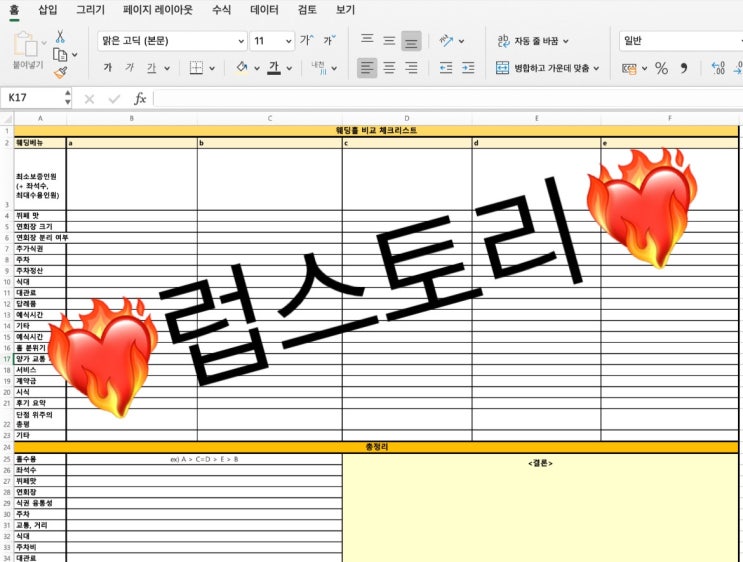Click the Accounting currency format icon
The width and height of the screenshot is (743, 562).
629,69
